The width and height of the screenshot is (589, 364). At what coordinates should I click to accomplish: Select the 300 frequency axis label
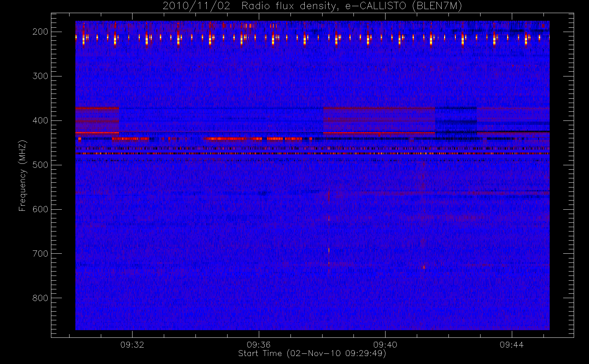tap(40, 76)
